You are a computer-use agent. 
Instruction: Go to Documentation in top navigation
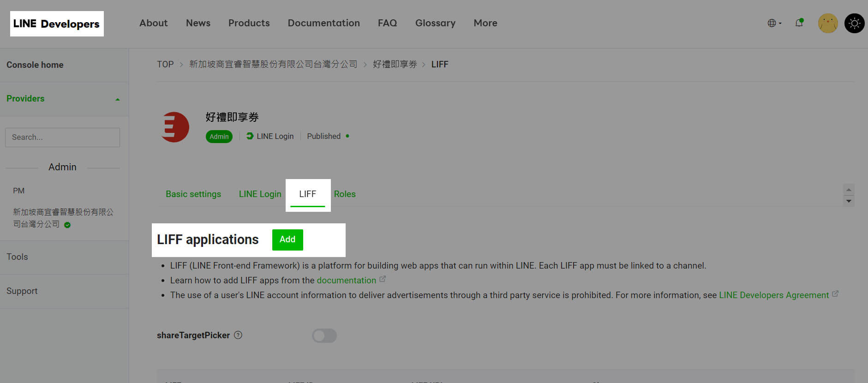tap(324, 23)
